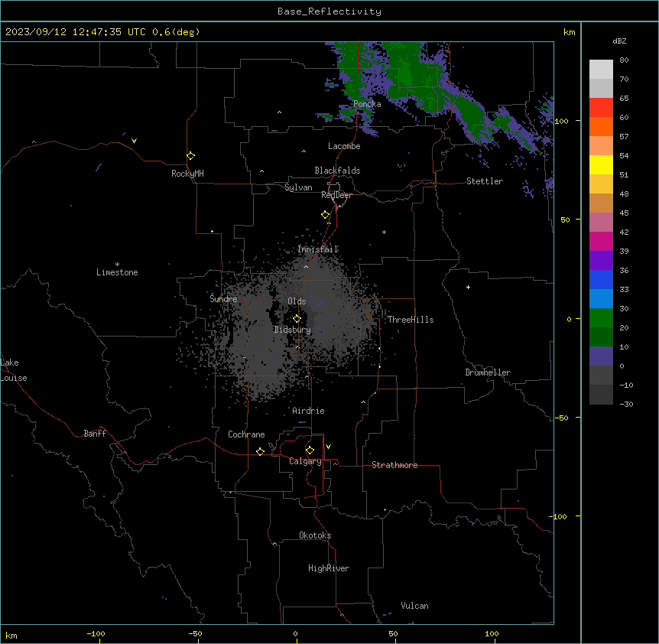Click the km unit label at bottom left
Screen dimensions: 659x644
pos(11,636)
